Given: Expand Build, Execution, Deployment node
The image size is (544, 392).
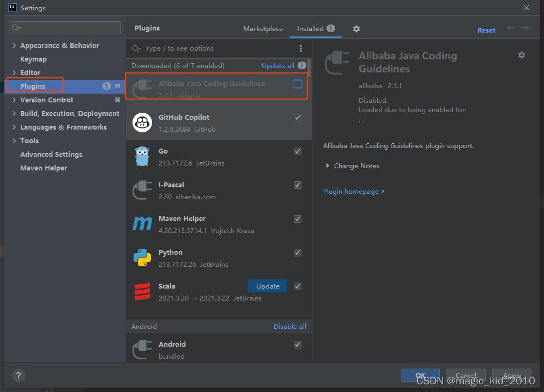Looking at the screenshot, I should coord(14,113).
